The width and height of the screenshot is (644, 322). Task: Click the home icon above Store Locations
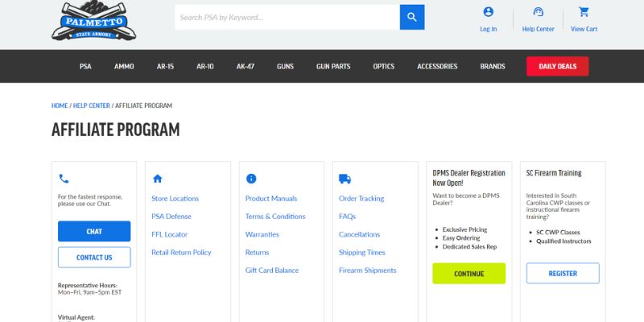pyautogui.click(x=157, y=179)
